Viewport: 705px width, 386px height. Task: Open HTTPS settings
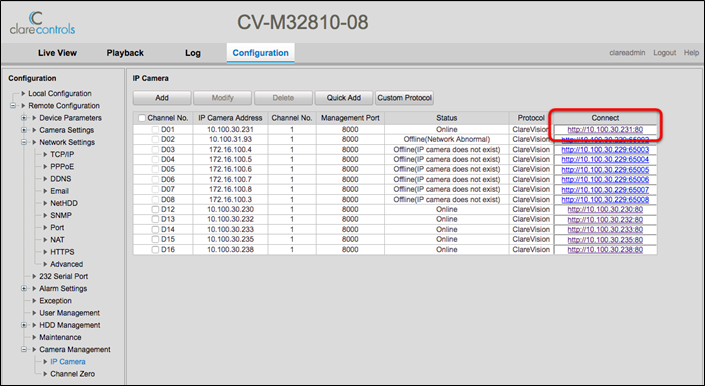tap(62, 252)
